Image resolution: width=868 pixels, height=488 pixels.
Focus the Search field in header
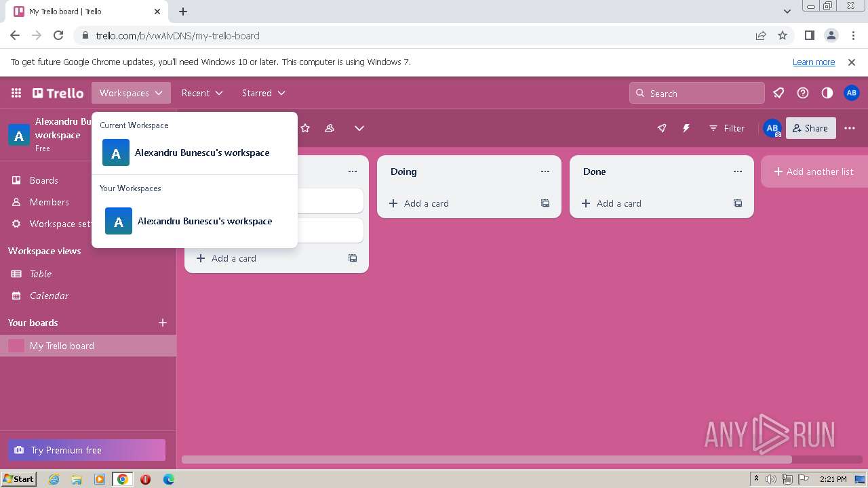coord(697,94)
